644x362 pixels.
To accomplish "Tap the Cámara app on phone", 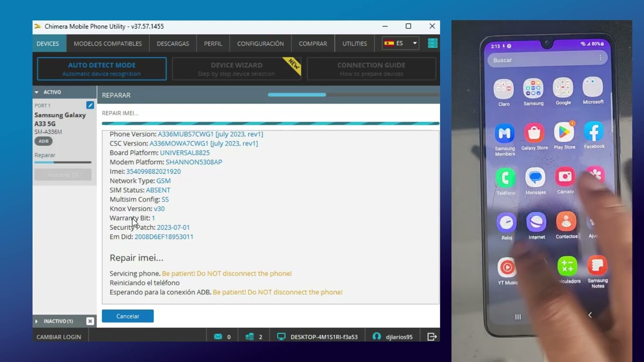I will tap(565, 177).
